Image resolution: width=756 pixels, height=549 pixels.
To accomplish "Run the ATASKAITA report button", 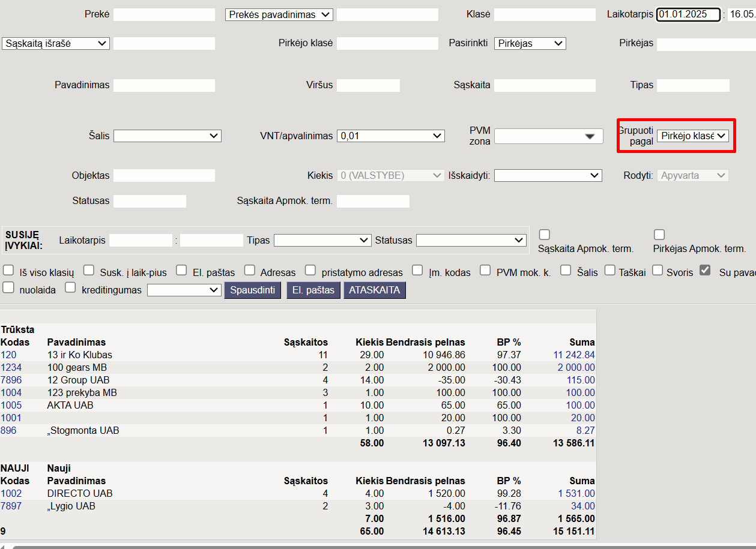I will 375,290.
